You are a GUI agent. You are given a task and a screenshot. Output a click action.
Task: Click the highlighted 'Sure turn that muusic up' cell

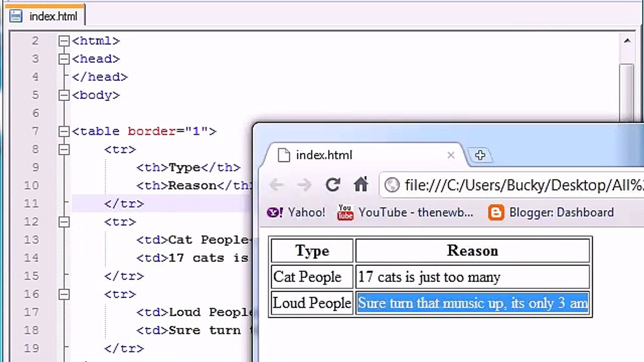472,303
